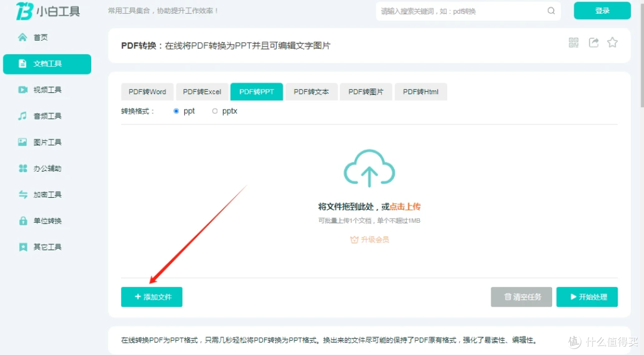Show the page QR code icon
644x355 pixels.
click(x=574, y=42)
